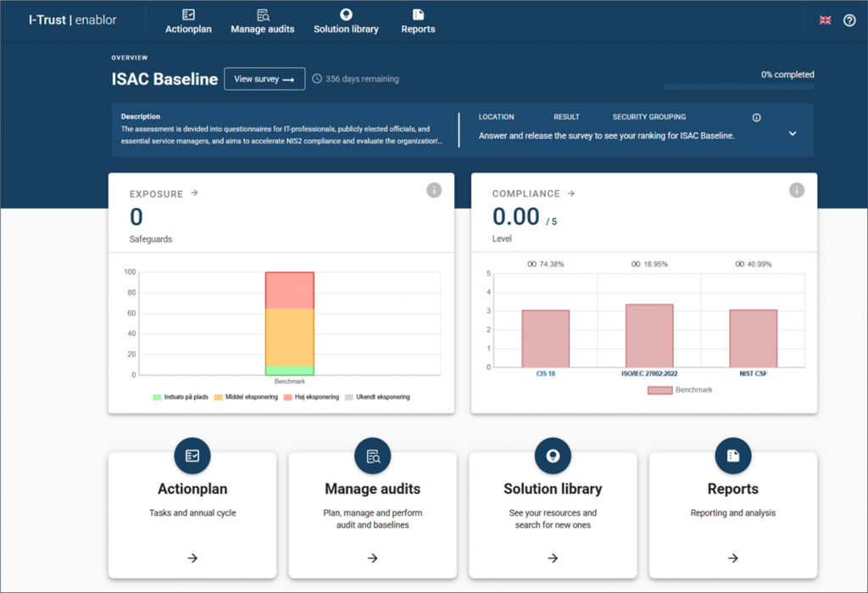Click the View survey button

coord(264,79)
